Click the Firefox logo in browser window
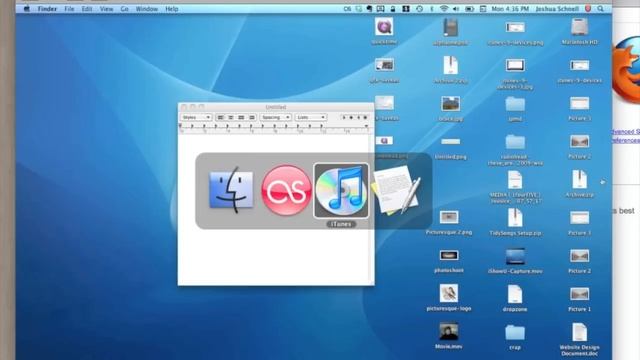The image size is (640, 360). tap(626, 70)
